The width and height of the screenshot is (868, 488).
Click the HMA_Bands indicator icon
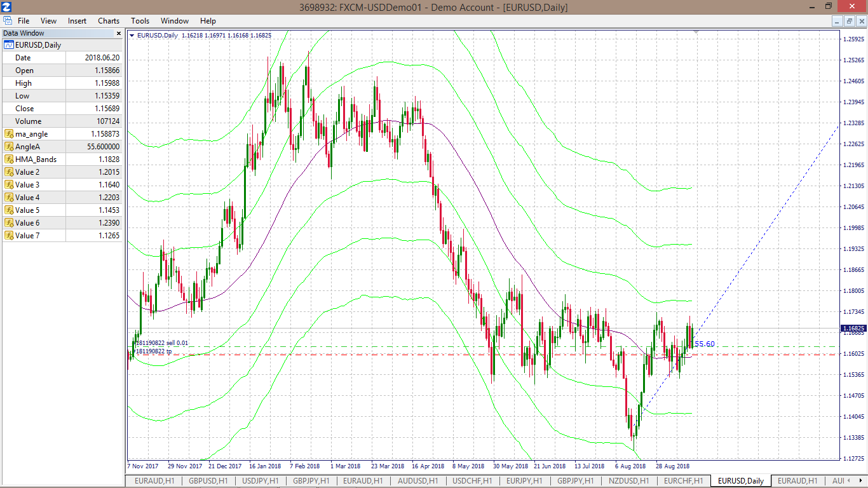(9, 159)
